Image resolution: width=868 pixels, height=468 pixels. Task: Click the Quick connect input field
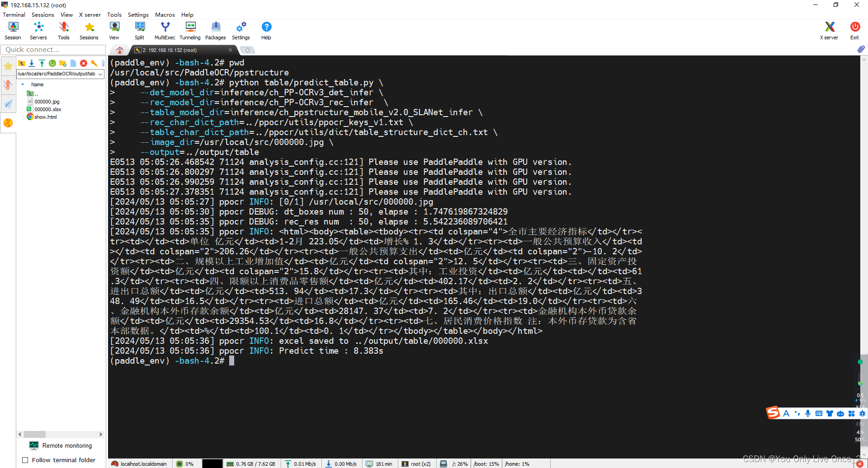coord(53,50)
